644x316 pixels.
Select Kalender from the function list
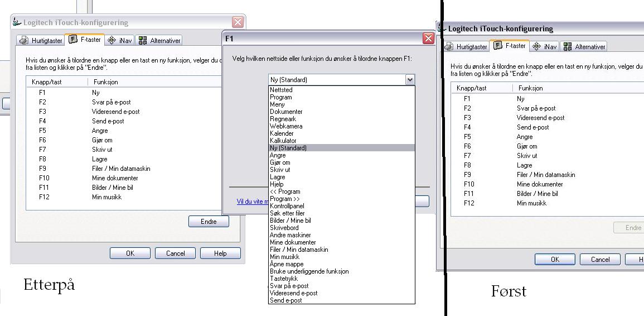pos(341,133)
